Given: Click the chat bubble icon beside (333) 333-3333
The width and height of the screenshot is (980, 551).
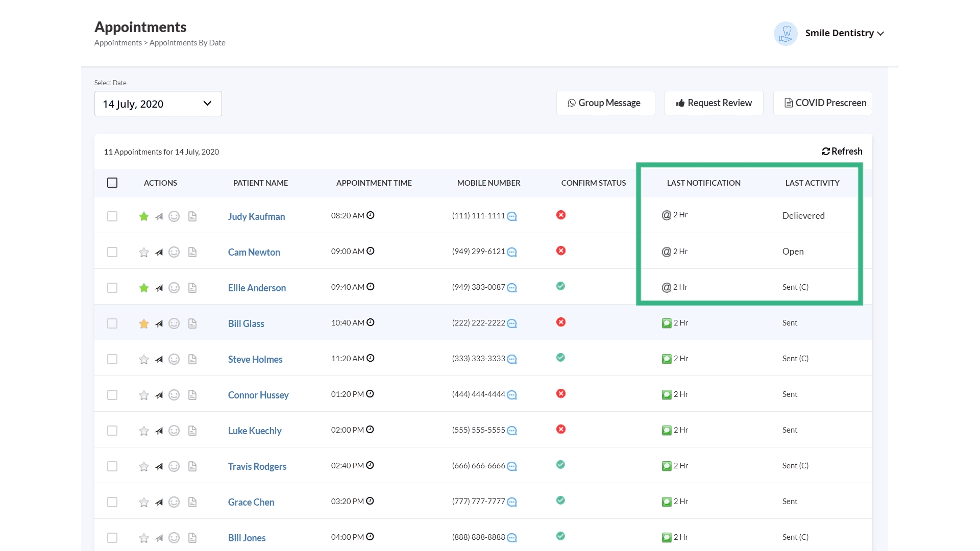Looking at the screenshot, I should point(512,359).
